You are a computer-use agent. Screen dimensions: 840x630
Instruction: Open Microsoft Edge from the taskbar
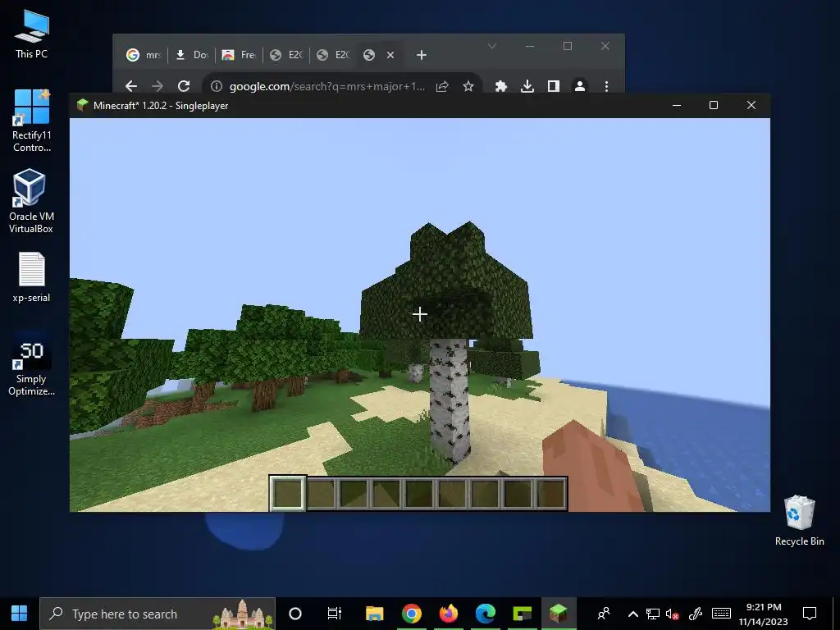[x=486, y=614]
